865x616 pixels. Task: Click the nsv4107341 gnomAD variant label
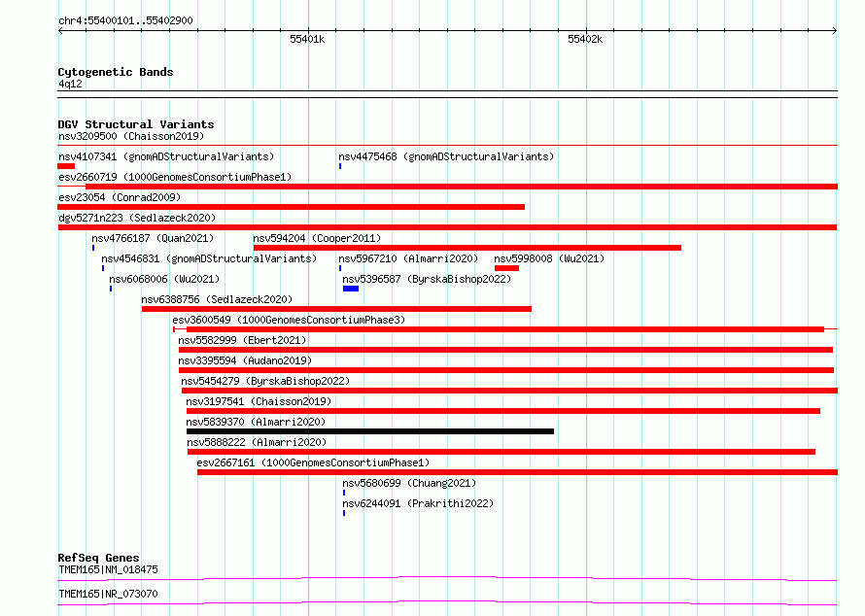click(166, 156)
